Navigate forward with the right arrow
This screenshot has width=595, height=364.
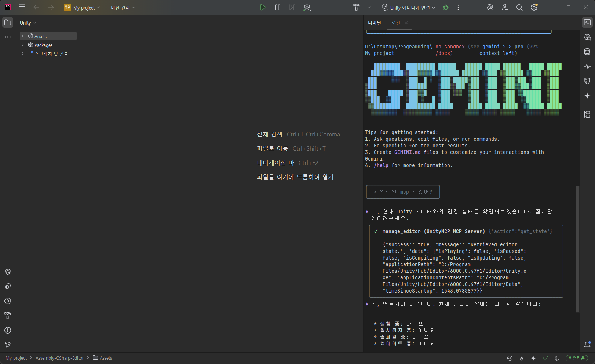click(51, 7)
